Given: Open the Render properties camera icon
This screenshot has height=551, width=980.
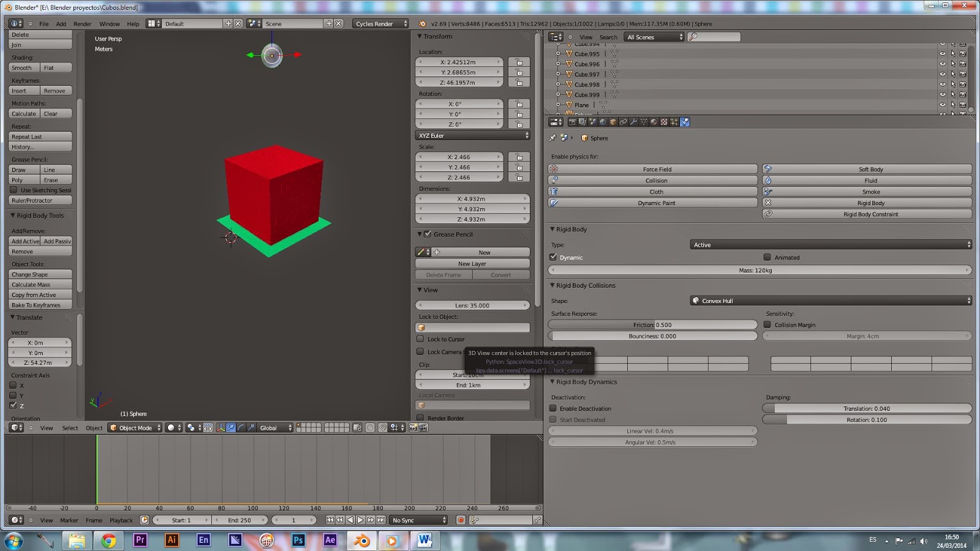Looking at the screenshot, I should point(572,122).
